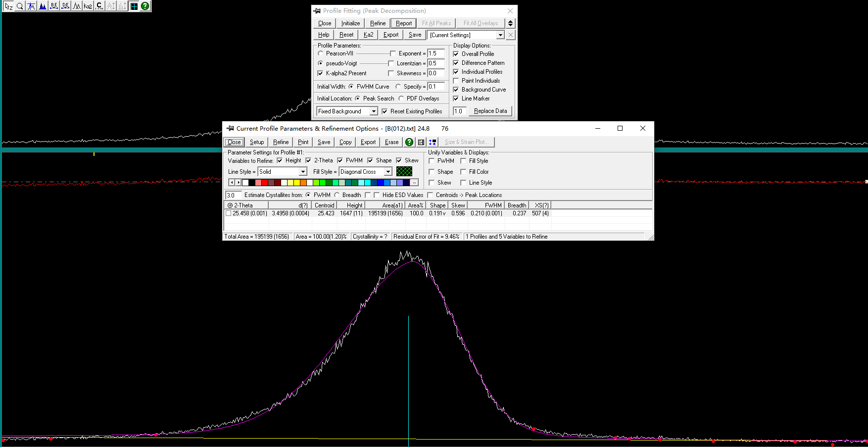This screenshot has height=447, width=868.
Task: Pick red color swatch in palette
Action: (x=265, y=183)
